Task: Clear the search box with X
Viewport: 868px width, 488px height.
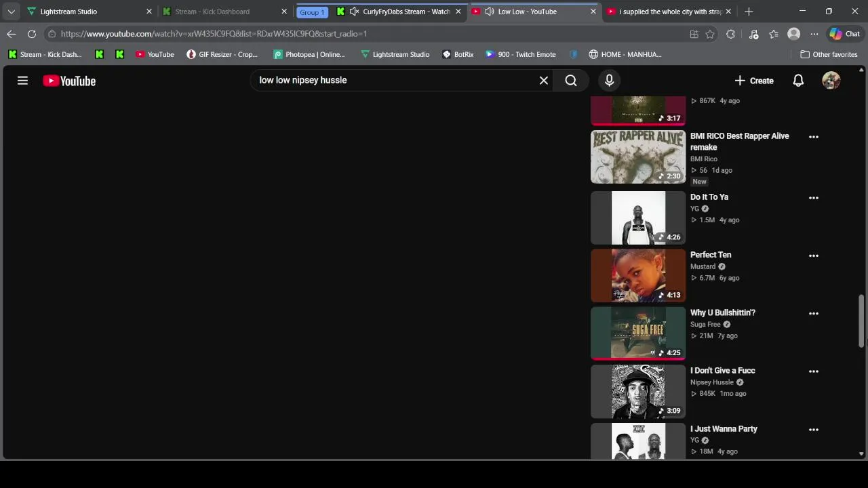Action: pyautogui.click(x=544, y=81)
